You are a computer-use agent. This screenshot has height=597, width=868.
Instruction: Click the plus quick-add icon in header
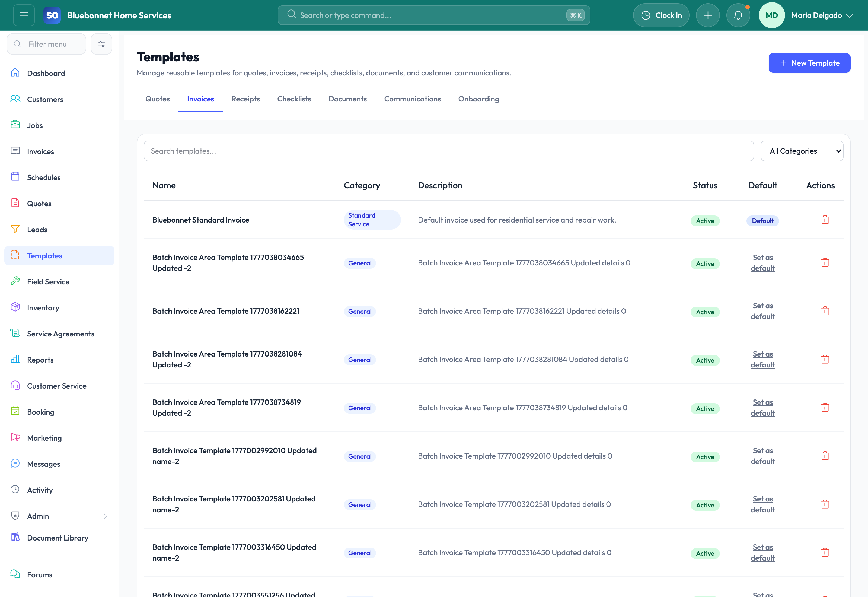pos(708,15)
